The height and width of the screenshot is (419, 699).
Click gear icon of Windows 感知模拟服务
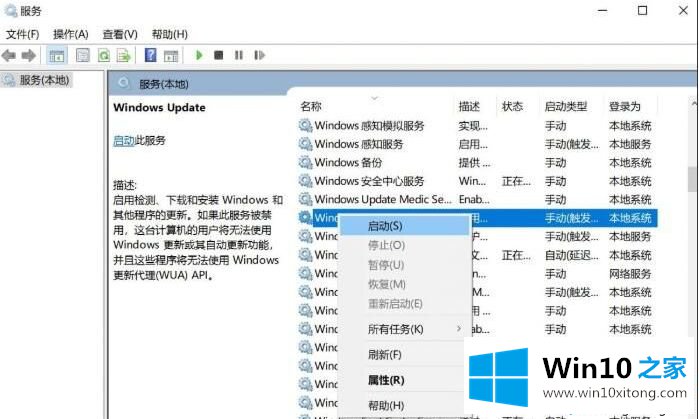tap(305, 126)
